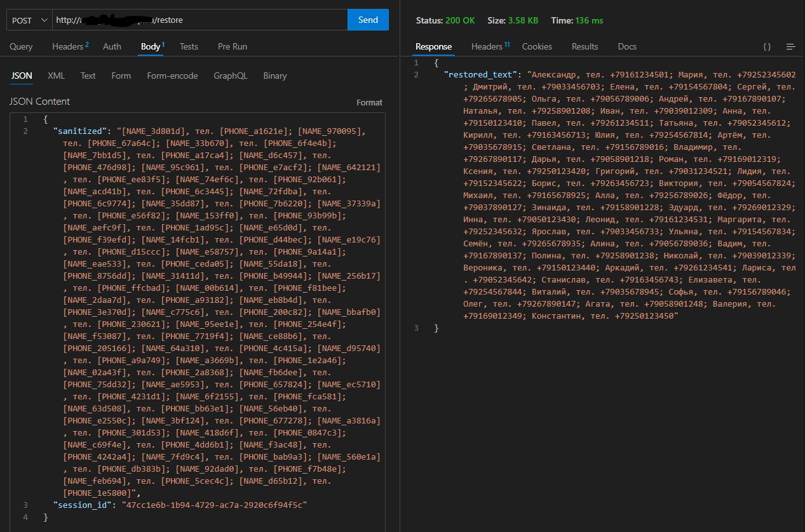Open the Docs tab
This screenshot has height=532, width=805.
pyautogui.click(x=627, y=47)
